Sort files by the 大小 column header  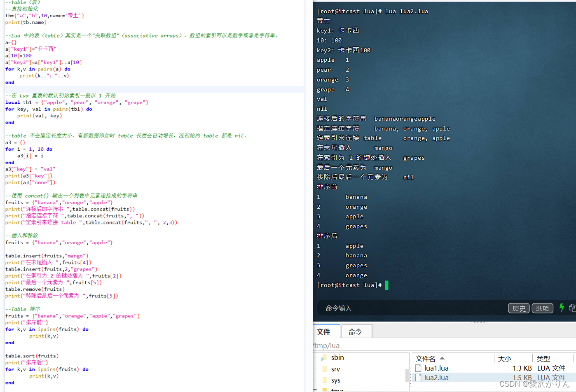505,359
